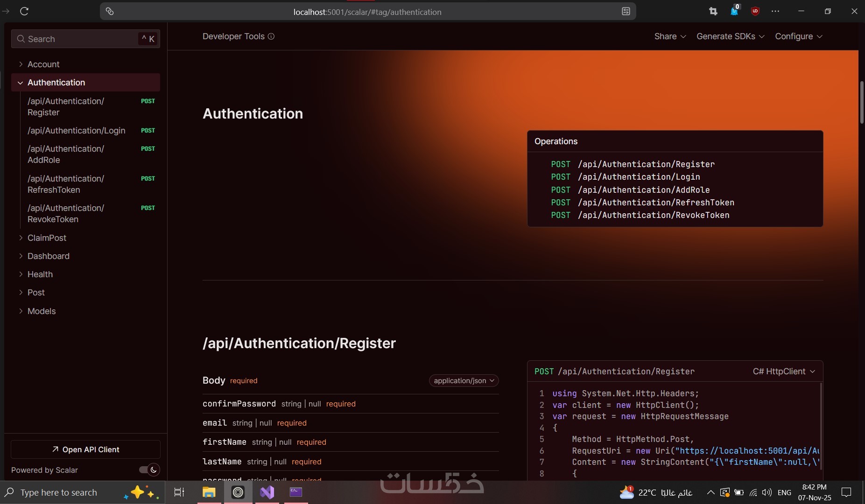Open the reader view icon in address bar
865x504 pixels.
pyautogui.click(x=626, y=12)
